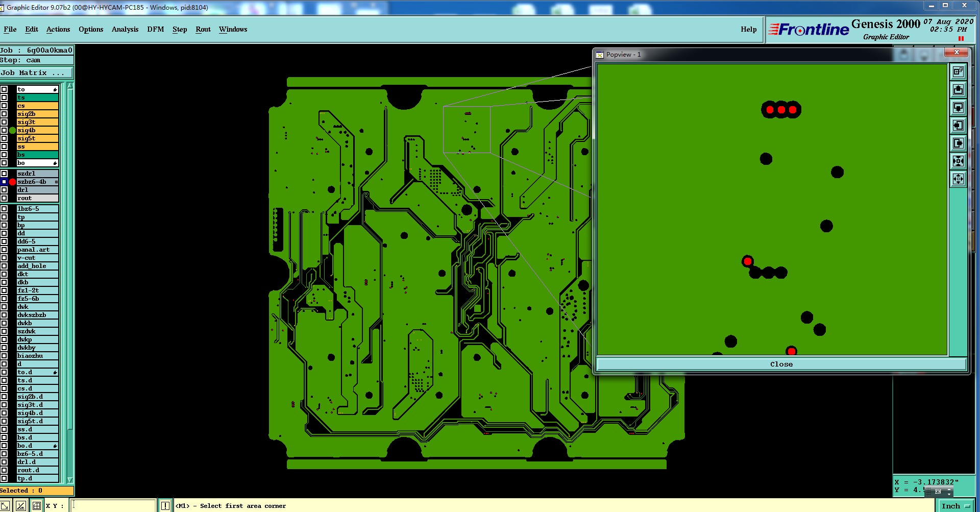Click the Help link in menu bar
The width and height of the screenshot is (980, 512).
pos(749,30)
